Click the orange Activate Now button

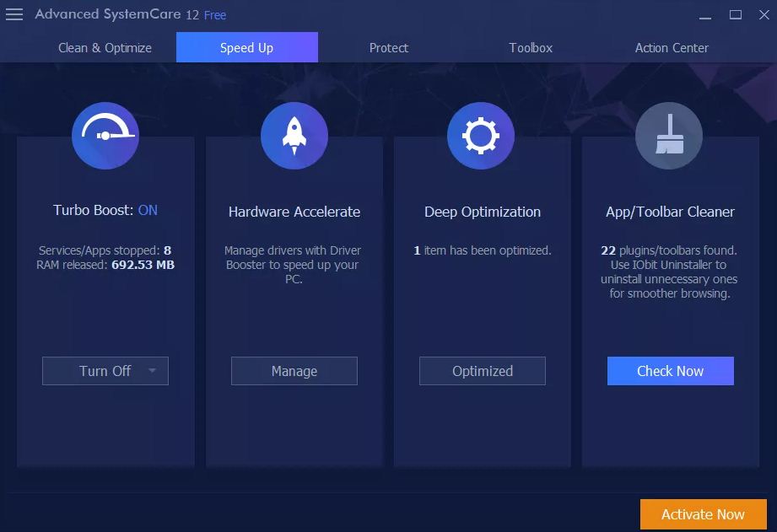(x=703, y=514)
